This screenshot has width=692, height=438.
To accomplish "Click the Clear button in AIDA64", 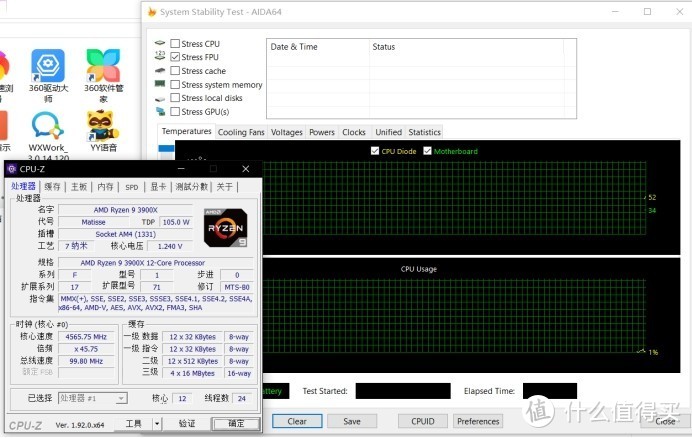I will [297, 421].
